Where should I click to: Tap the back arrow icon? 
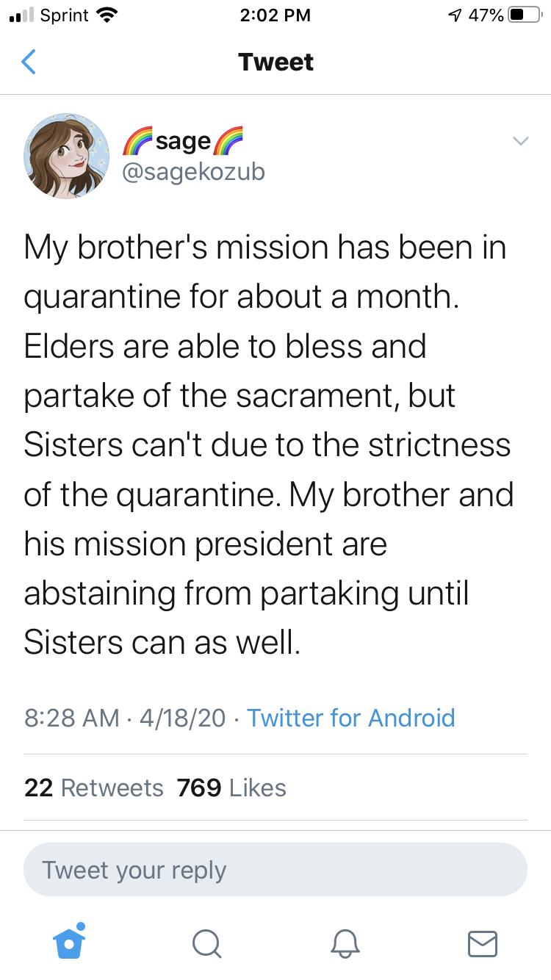(29, 62)
